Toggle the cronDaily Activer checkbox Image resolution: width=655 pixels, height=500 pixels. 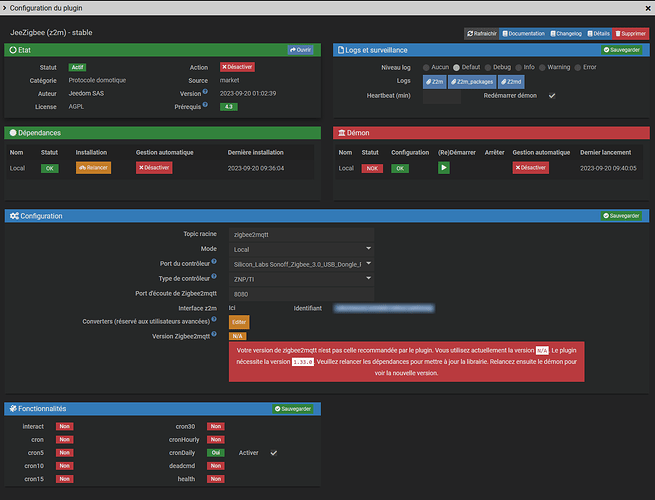pos(274,453)
